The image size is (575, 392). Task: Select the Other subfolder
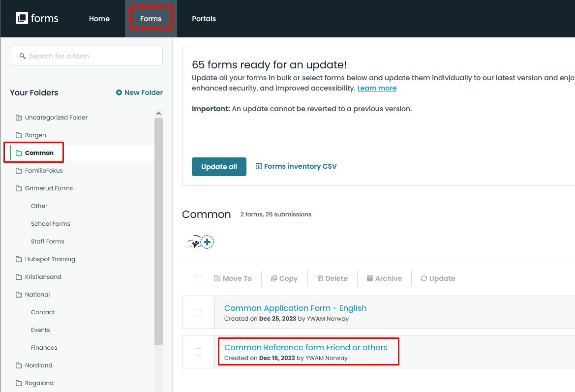click(x=39, y=206)
